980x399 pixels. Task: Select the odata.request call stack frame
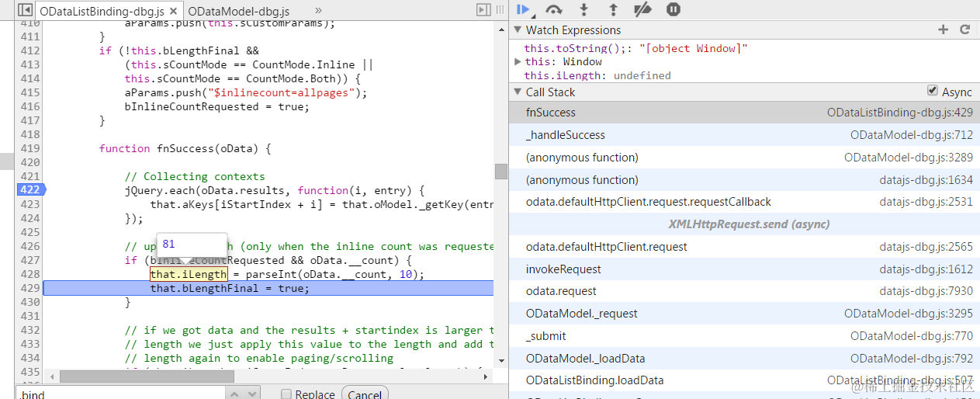pyautogui.click(x=744, y=291)
